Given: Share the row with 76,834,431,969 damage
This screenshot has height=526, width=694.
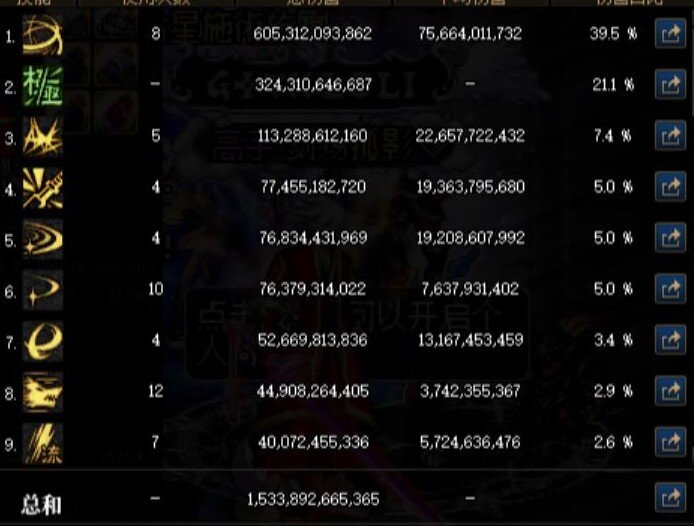Looking at the screenshot, I should pos(668,238).
